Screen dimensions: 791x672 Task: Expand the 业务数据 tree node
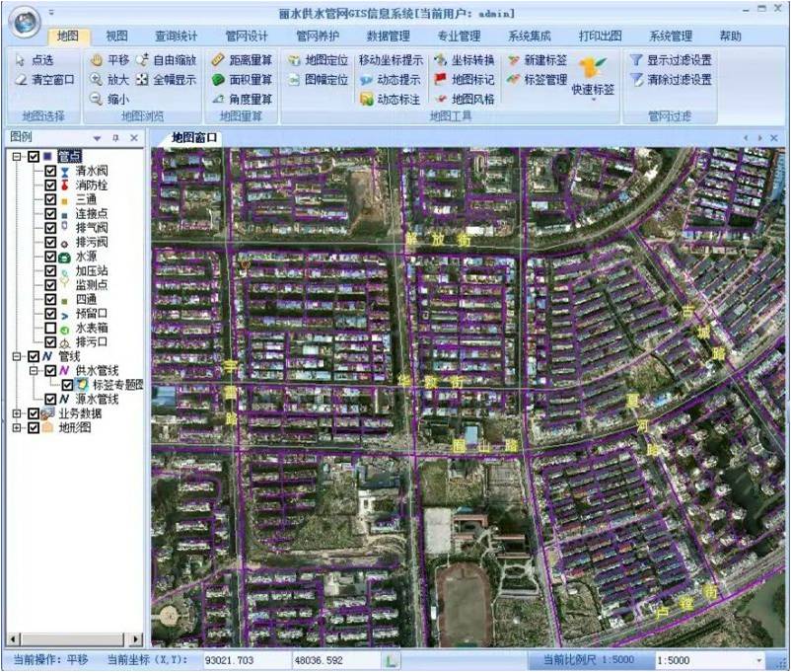pyautogui.click(x=16, y=413)
